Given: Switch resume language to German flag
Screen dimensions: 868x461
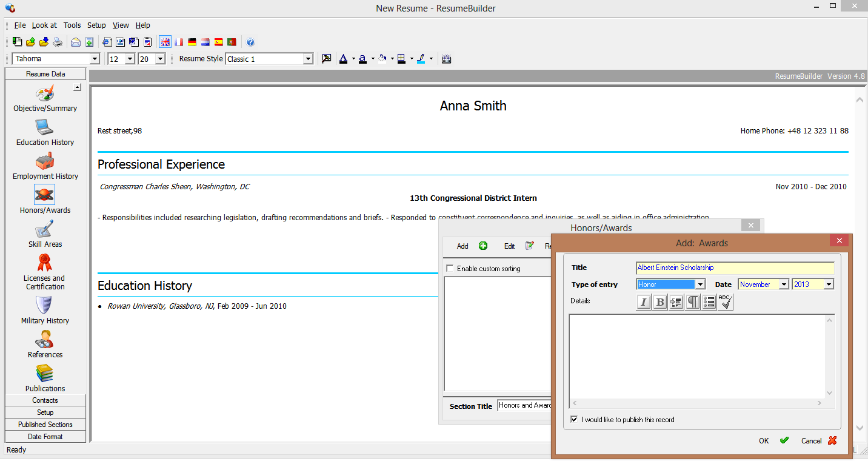Looking at the screenshot, I should click(192, 42).
